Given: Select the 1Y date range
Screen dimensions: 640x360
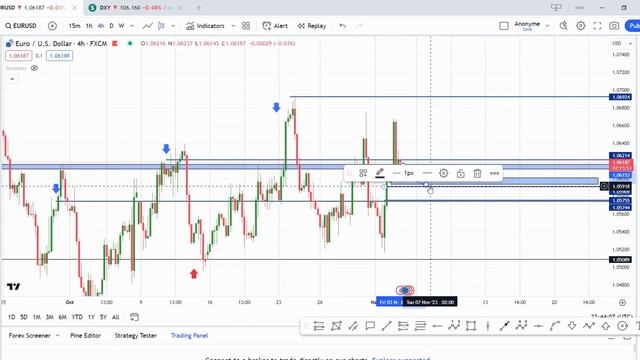Looking at the screenshot, I should (x=91, y=317).
